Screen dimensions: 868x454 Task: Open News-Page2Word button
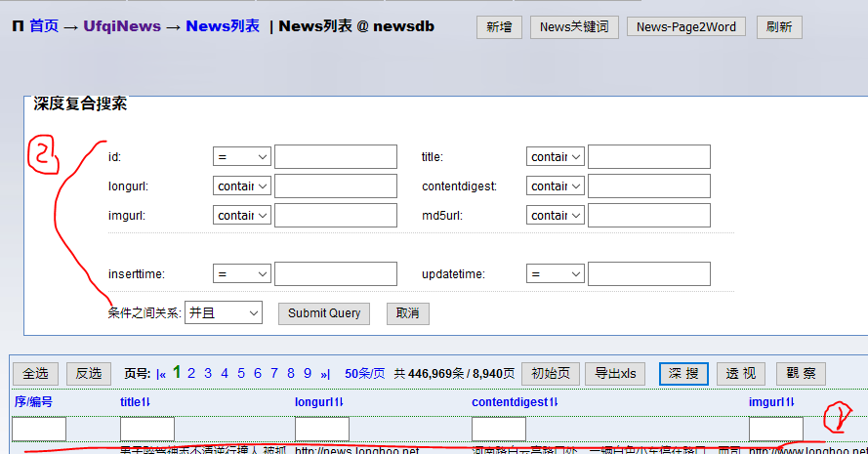pyautogui.click(x=685, y=27)
